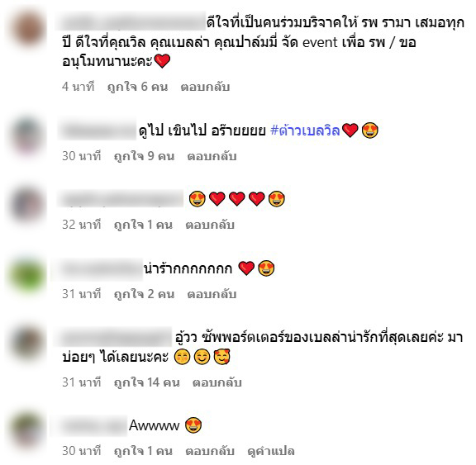This screenshot has height=465, width=476.
Task: Click ถูกใจ 2 คน likes count
Action: [144, 294]
